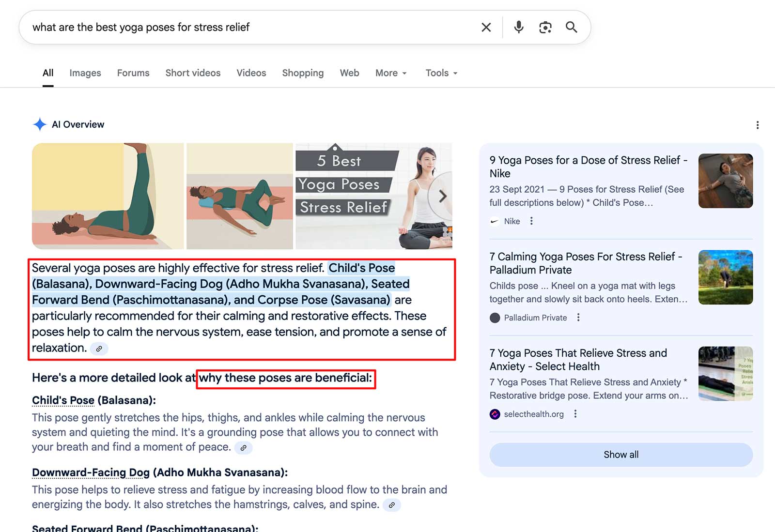
Task: Open the Tools dropdown
Action: click(x=440, y=73)
